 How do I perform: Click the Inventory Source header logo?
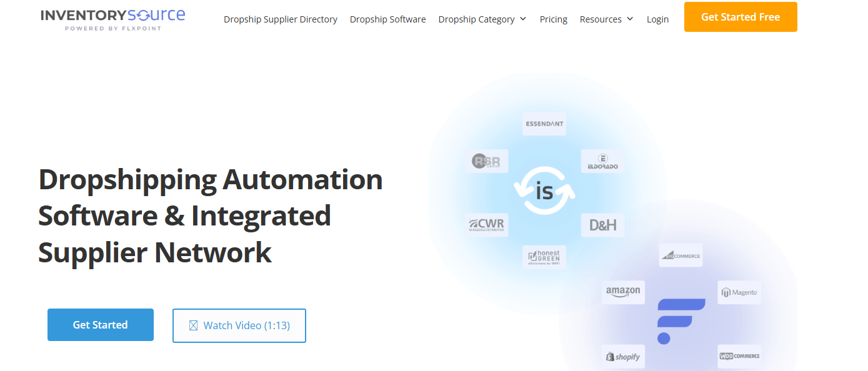(113, 19)
